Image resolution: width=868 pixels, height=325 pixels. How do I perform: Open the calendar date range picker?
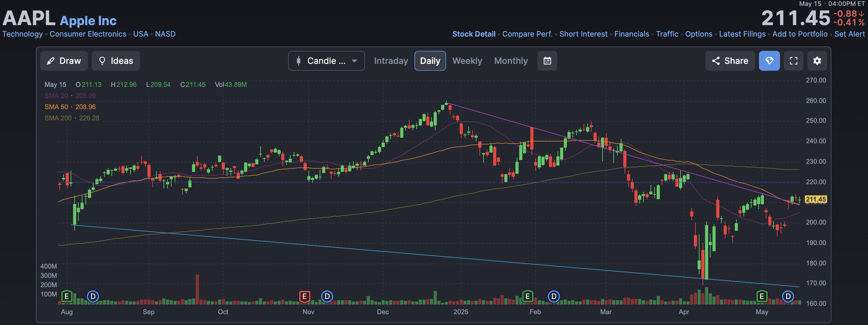pos(547,61)
